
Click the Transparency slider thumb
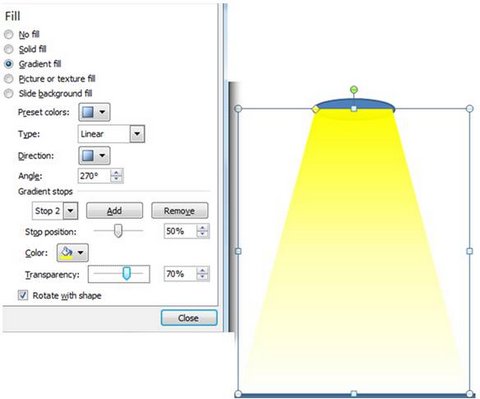pyautogui.click(x=127, y=273)
